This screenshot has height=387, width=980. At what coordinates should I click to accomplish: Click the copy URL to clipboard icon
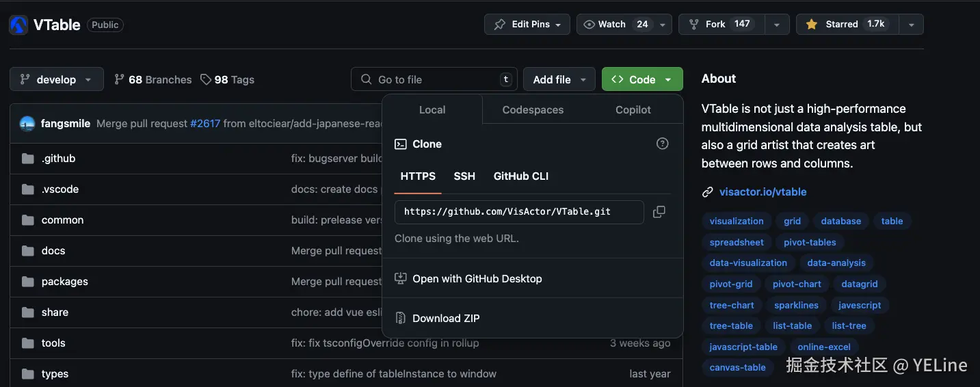659,212
